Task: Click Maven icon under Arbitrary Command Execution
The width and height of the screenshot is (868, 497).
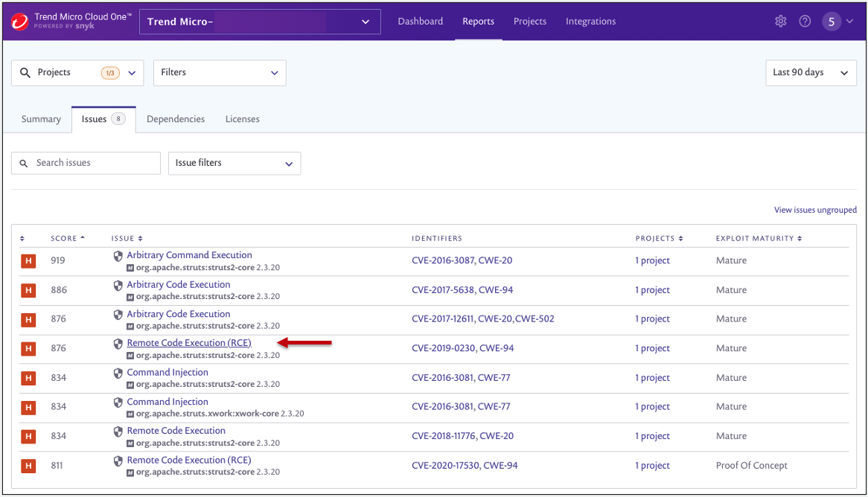Action: (130, 268)
